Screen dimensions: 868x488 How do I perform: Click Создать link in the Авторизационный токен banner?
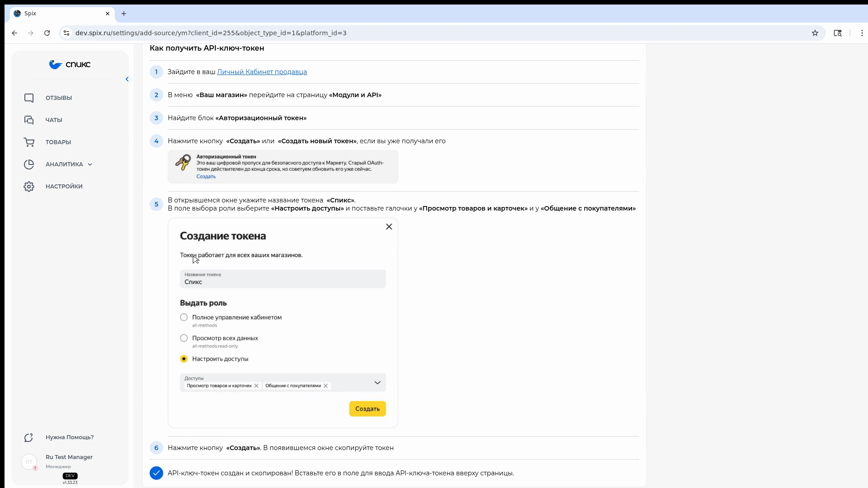coord(206,177)
